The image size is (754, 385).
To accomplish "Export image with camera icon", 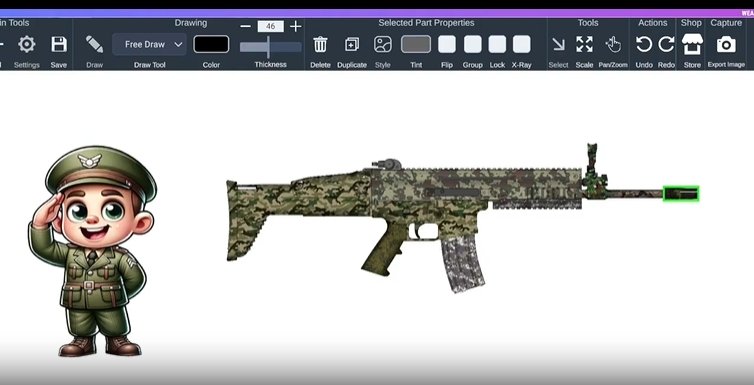I will pos(726,45).
